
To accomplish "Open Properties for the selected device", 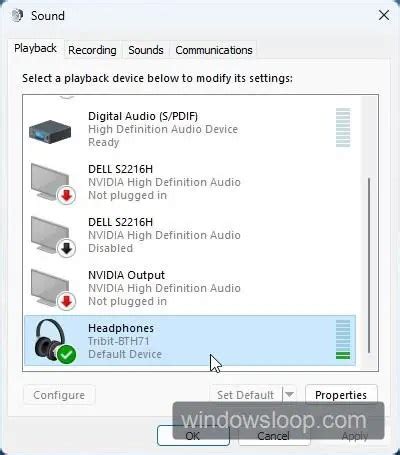I will pos(341,395).
